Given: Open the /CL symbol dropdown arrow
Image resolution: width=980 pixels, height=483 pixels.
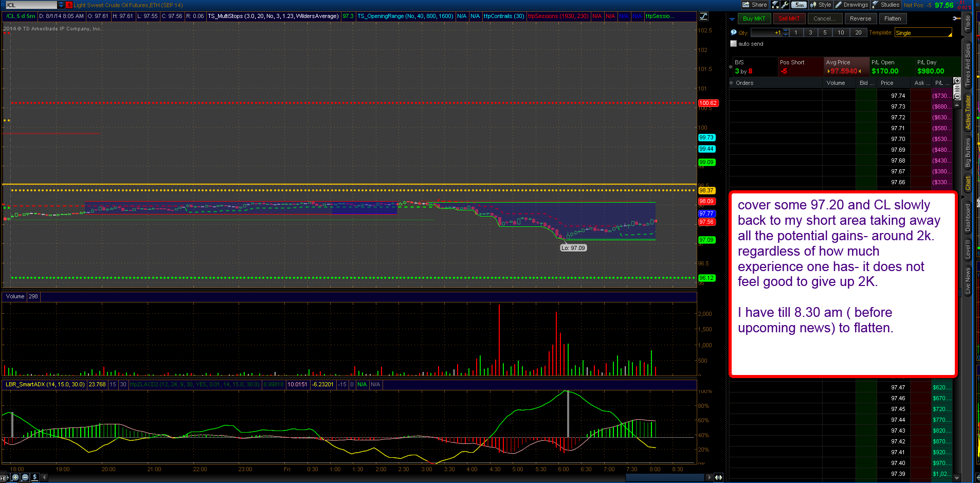Looking at the screenshot, I should [61, 5].
